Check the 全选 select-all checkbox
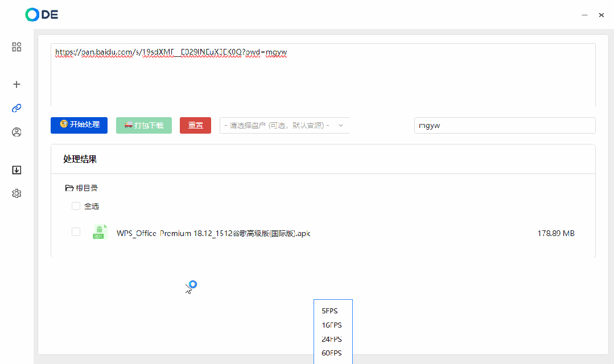The width and height of the screenshot is (614, 364). pyautogui.click(x=76, y=206)
